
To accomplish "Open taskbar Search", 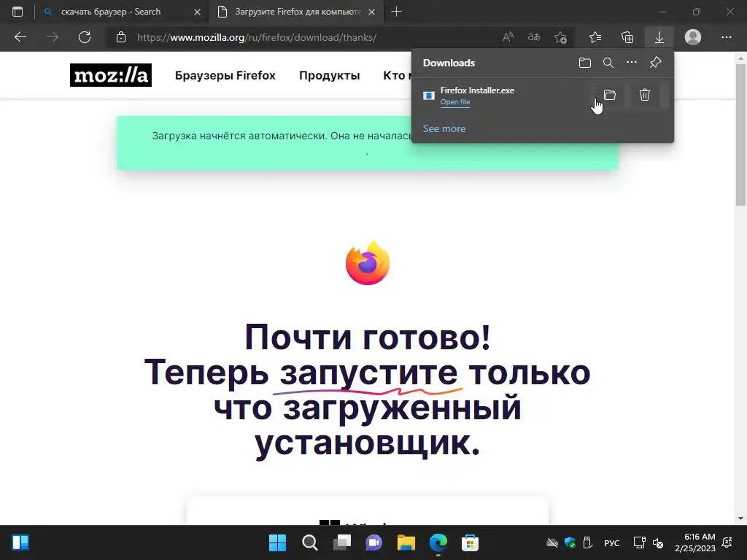I will (x=309, y=542).
